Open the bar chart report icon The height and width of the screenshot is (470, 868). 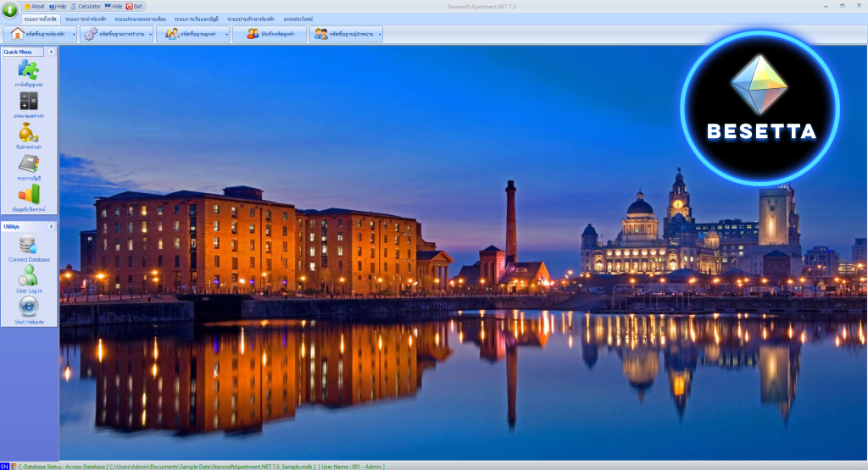[29, 195]
